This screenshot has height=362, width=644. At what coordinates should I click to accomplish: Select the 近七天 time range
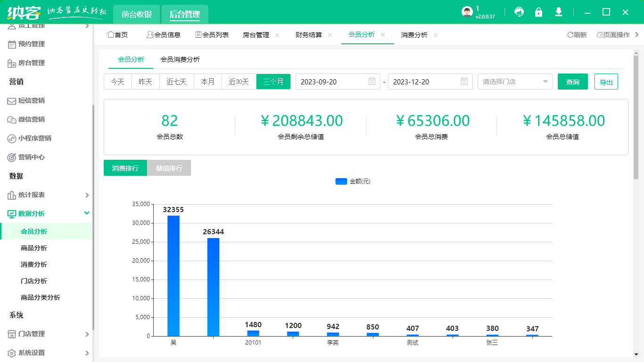click(x=177, y=82)
